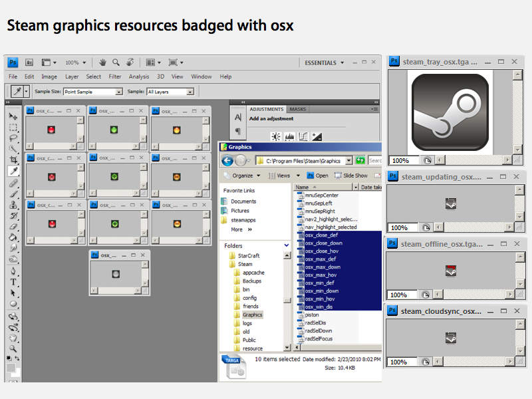Select the Move tool in Photoshop toolbox

[x=13, y=116]
